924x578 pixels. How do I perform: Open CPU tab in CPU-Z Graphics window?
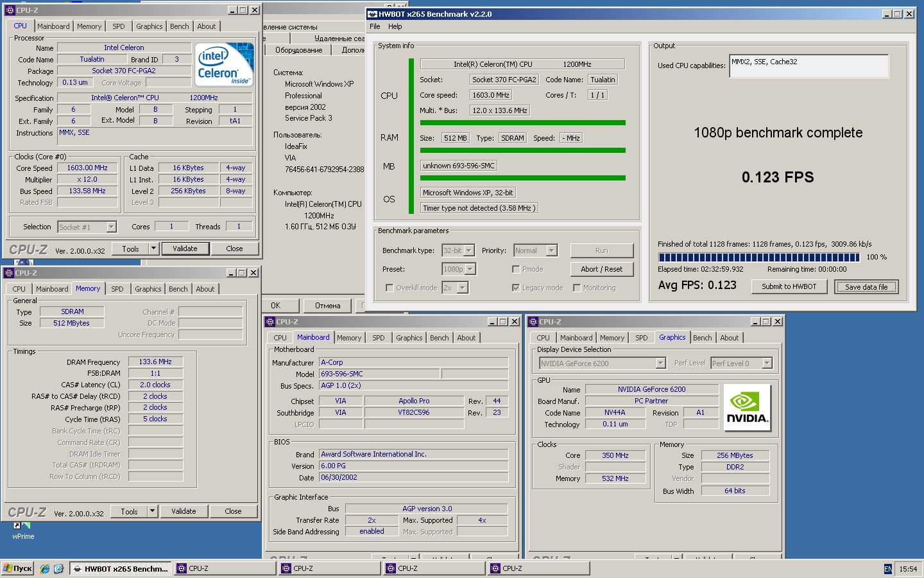point(543,338)
